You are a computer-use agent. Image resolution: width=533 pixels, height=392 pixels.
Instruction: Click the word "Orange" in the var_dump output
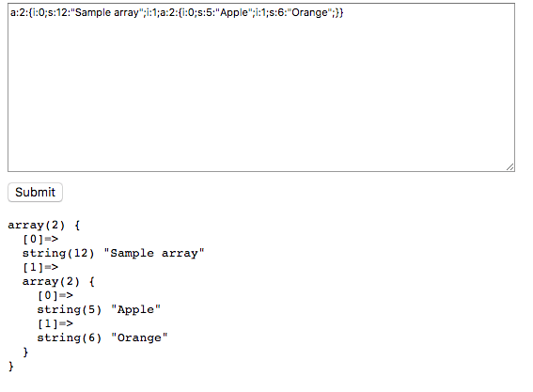(139, 337)
